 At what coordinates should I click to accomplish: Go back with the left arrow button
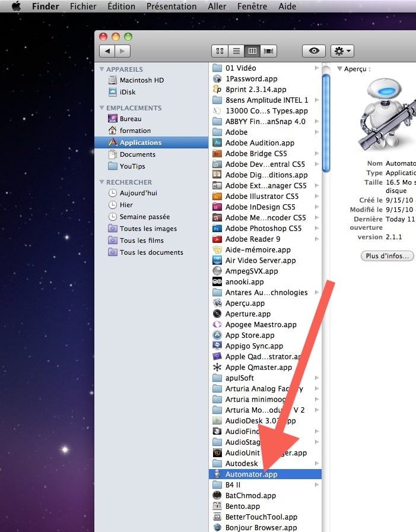[107, 51]
